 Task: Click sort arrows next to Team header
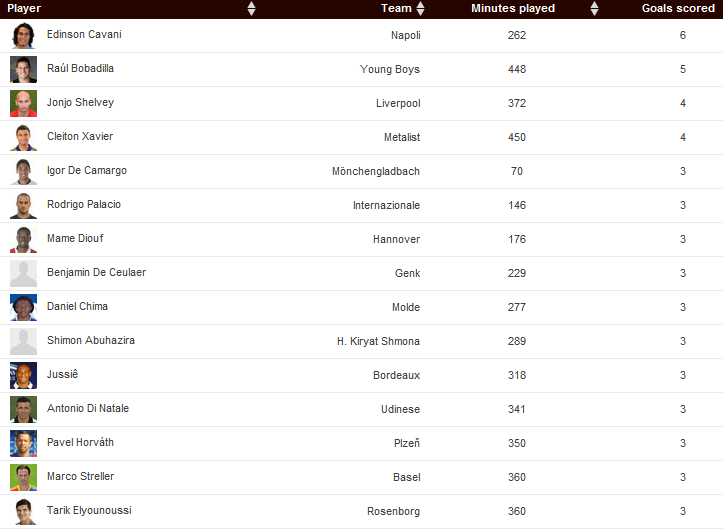coord(420,9)
